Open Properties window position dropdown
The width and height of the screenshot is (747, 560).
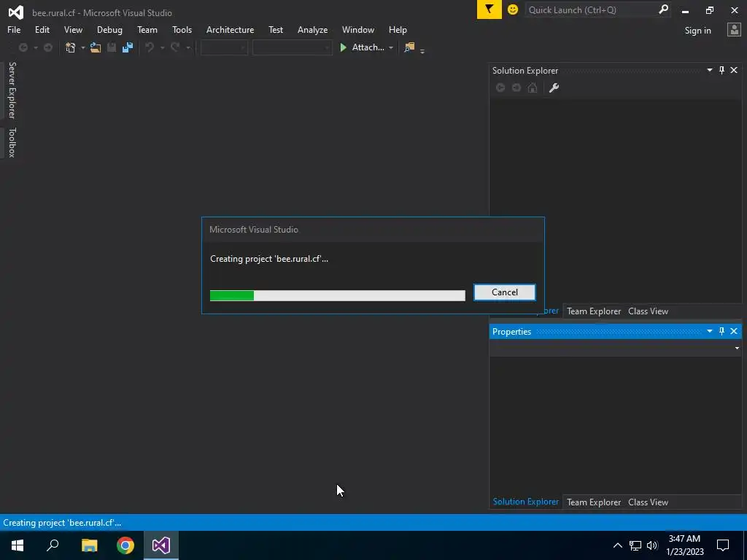(709, 332)
